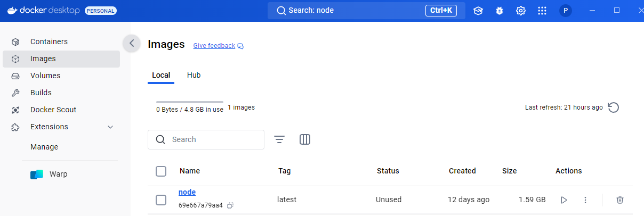Collapse the sidebar with the arrow button
Screen dimensions: 644x216
pyautogui.click(x=132, y=44)
